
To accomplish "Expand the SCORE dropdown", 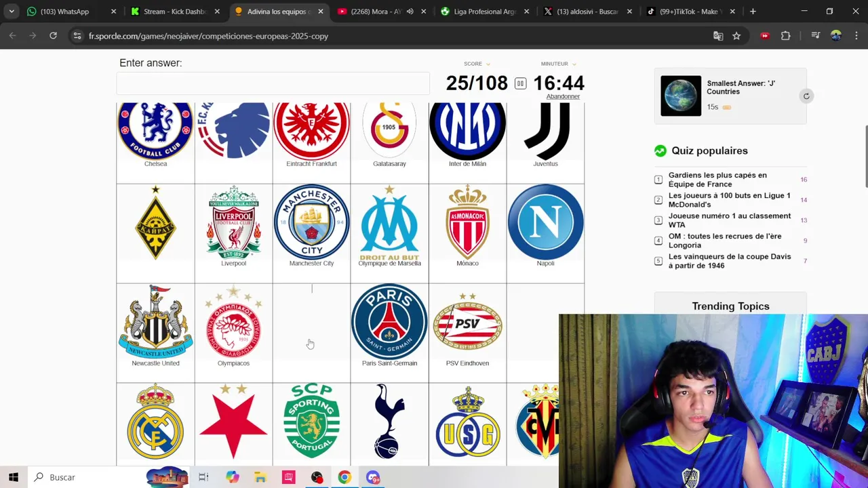I will (x=477, y=64).
